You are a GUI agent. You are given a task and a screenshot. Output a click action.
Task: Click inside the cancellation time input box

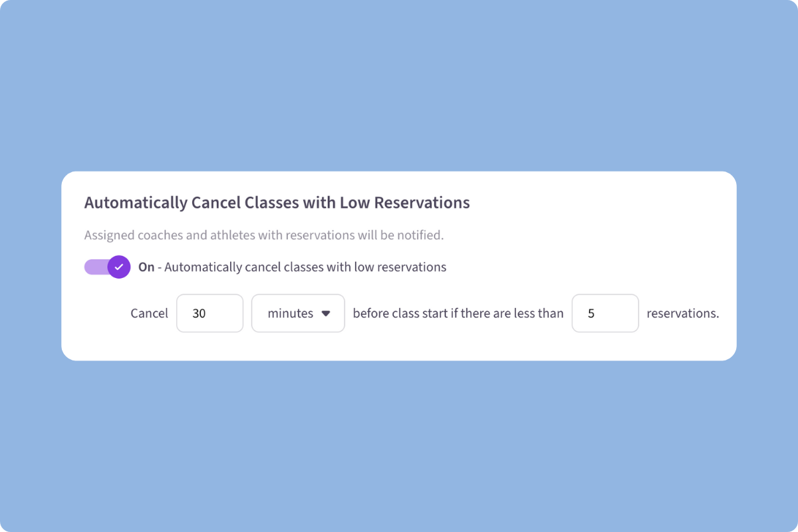[x=209, y=313]
